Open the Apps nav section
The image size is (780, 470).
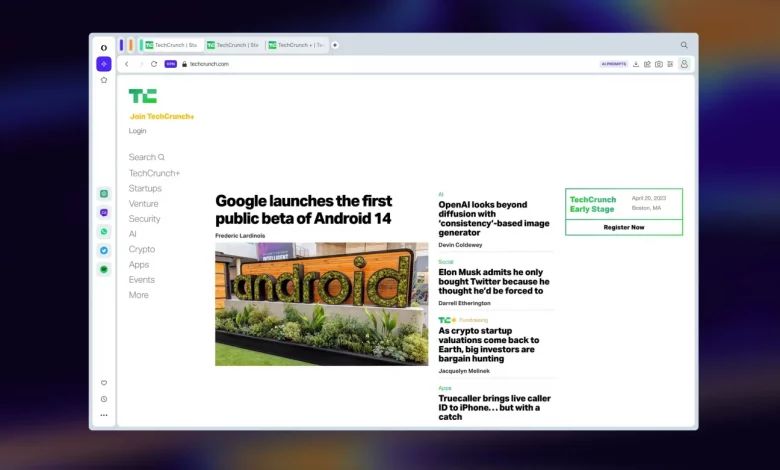(139, 265)
